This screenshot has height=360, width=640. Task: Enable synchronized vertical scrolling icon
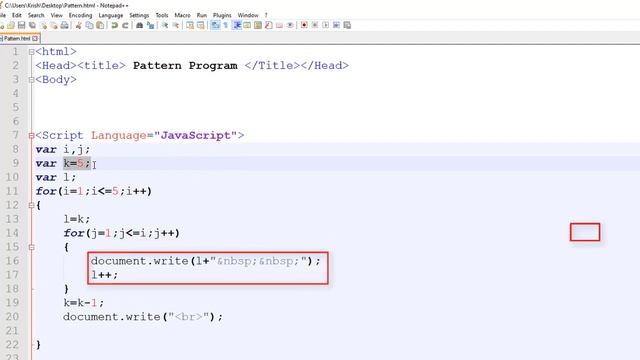190,25
